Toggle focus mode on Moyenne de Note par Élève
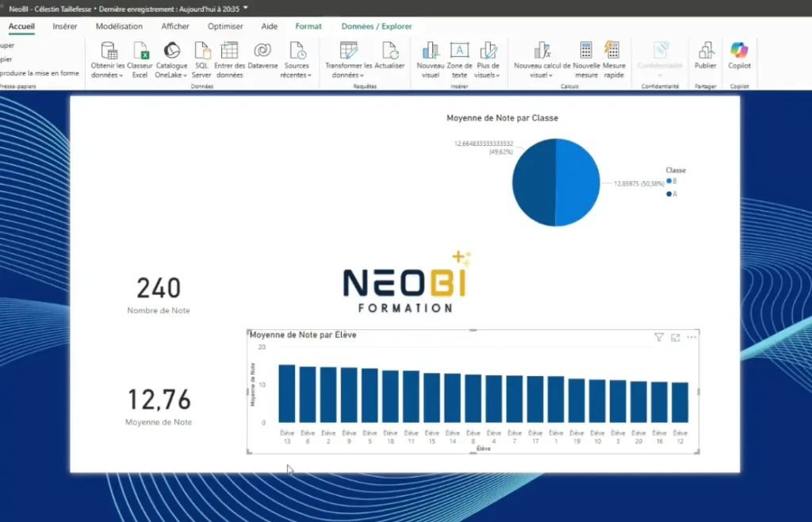Viewport: 812px width, 522px height. point(676,337)
